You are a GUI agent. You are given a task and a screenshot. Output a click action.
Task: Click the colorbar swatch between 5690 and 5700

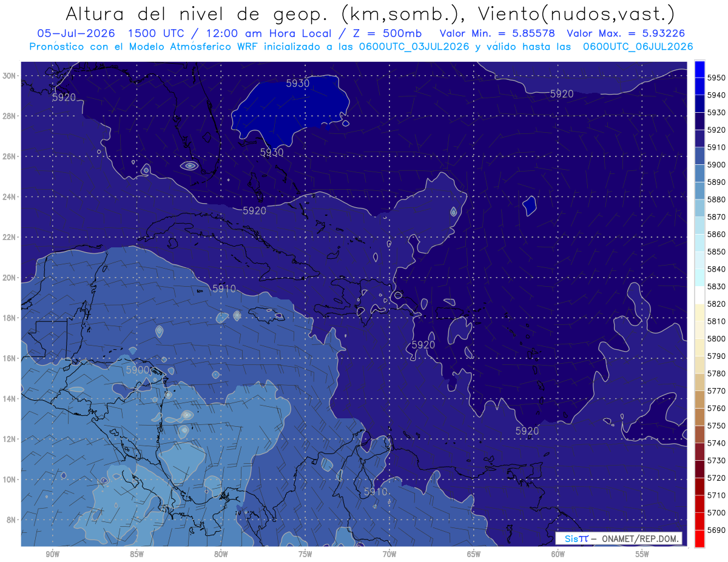[699, 521]
